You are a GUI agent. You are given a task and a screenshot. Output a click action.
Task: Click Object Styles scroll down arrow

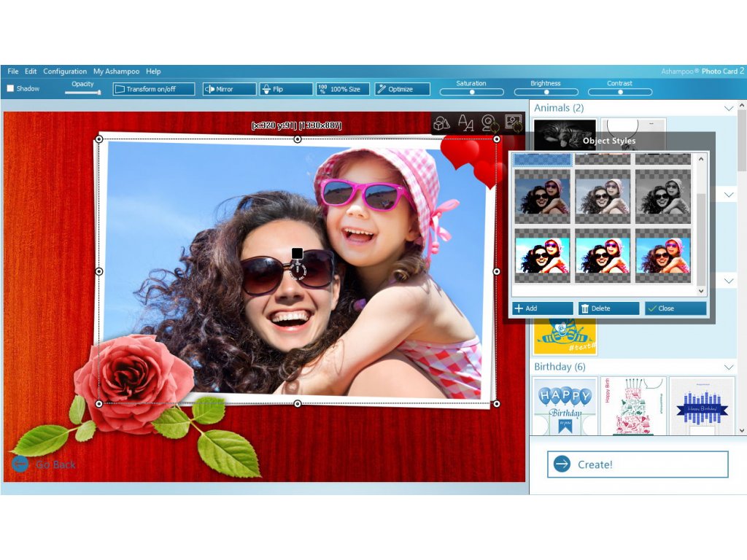coord(701,291)
